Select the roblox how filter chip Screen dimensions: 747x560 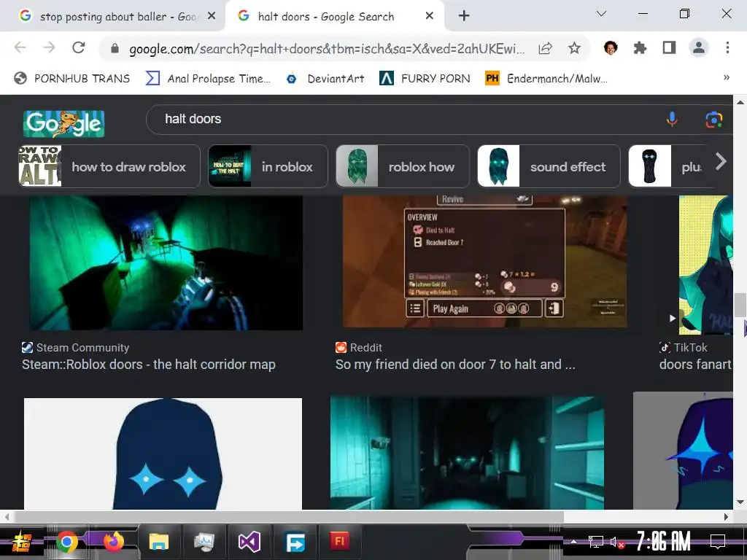tap(403, 166)
